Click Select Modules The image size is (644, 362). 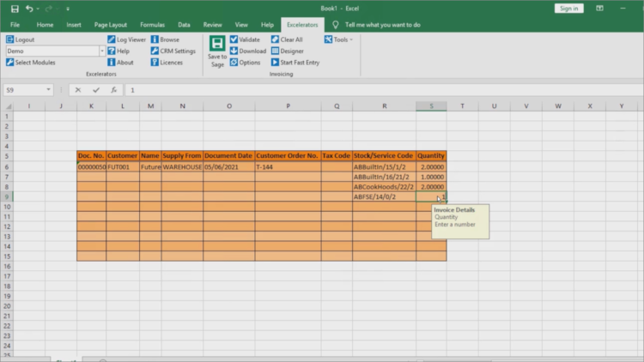[x=31, y=63]
